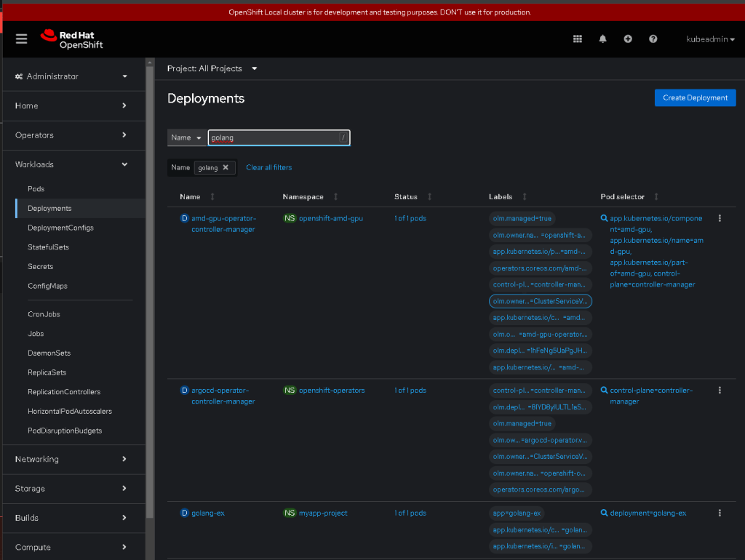
Task: Sort by Pod selector column icon
Action: [656, 196]
